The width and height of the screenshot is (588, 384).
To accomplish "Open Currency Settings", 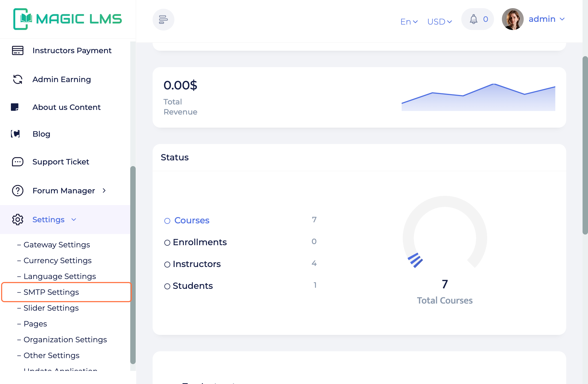I will pos(57,260).
